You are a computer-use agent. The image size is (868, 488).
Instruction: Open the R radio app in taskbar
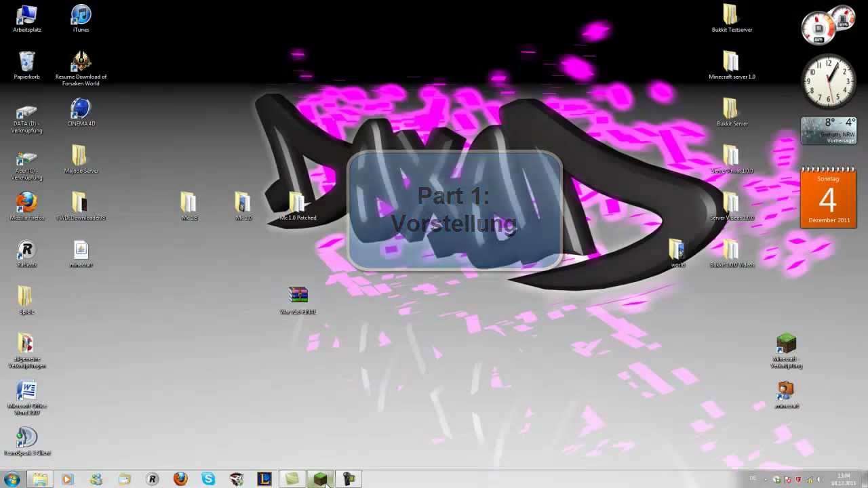tap(152, 479)
